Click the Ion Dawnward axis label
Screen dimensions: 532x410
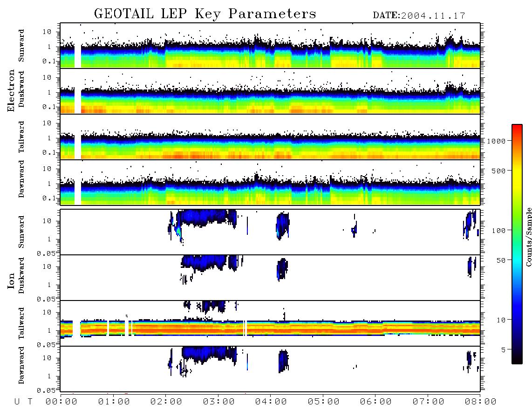pos(21,365)
